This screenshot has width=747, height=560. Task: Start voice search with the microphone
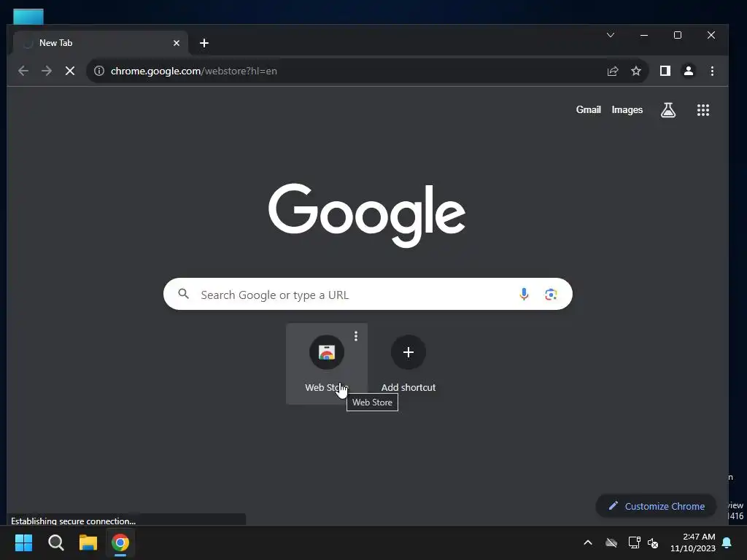click(x=524, y=295)
